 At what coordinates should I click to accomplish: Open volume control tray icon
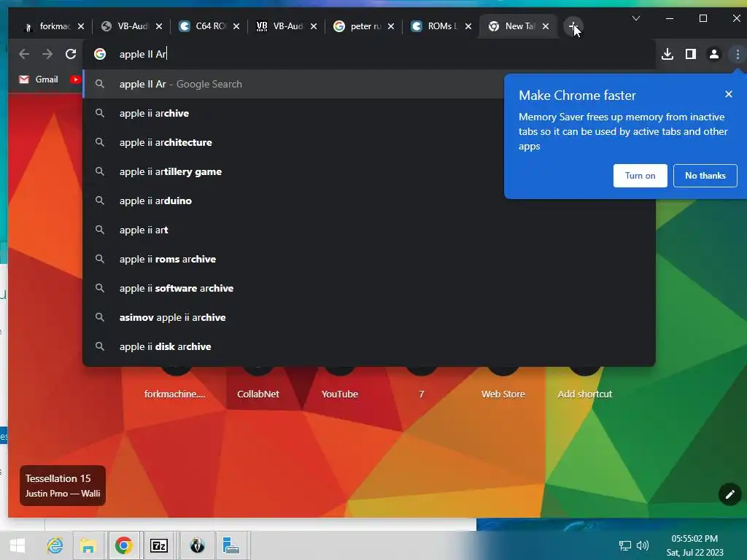(x=643, y=545)
